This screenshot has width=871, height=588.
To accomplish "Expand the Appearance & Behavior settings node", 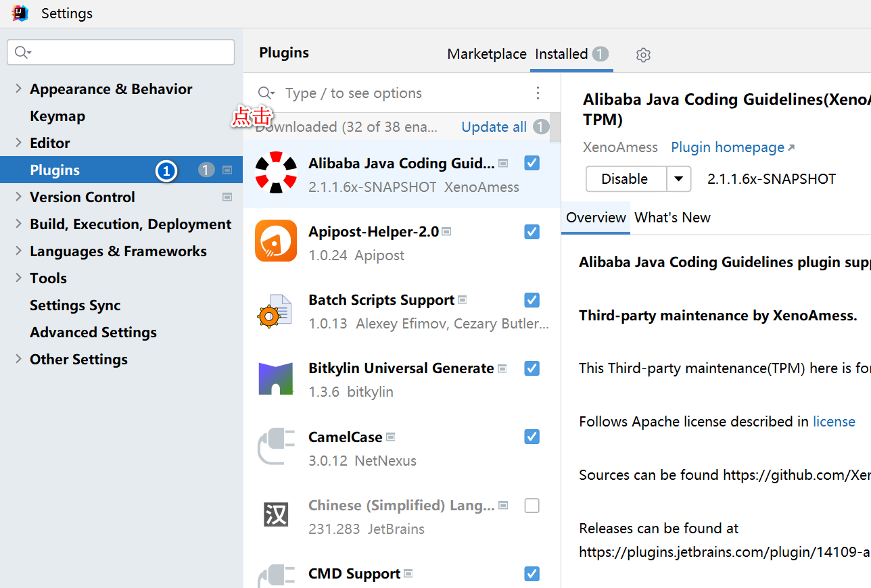I will point(18,89).
